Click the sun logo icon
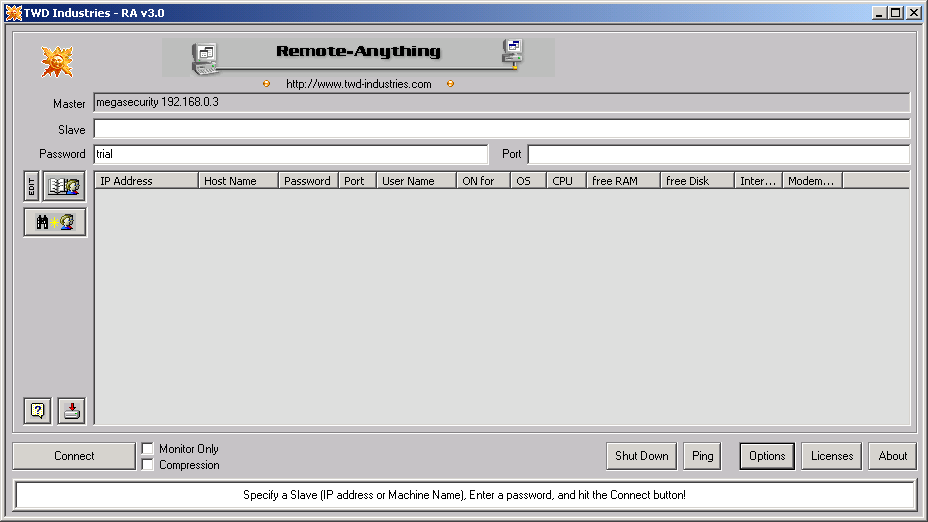928x522 pixels. point(57,62)
